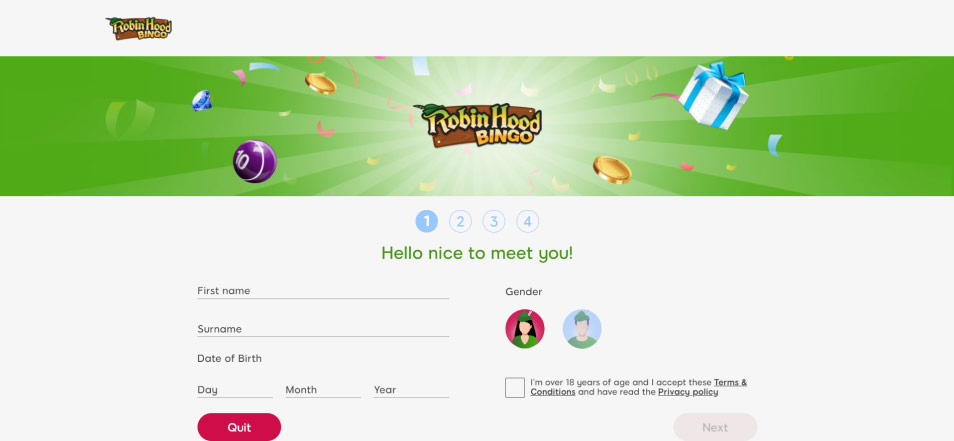
Task: Select the female gender avatar
Action: tap(524, 328)
